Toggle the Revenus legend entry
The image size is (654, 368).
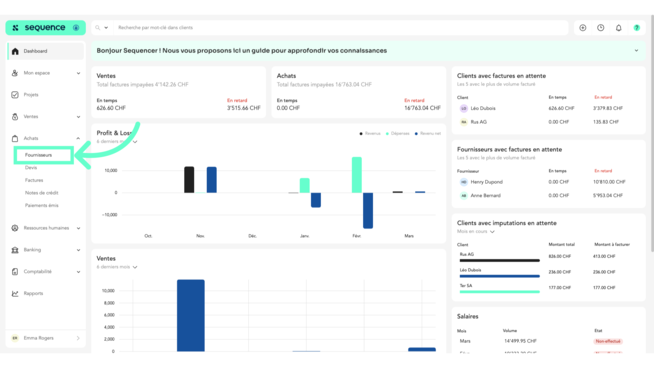[370, 134]
